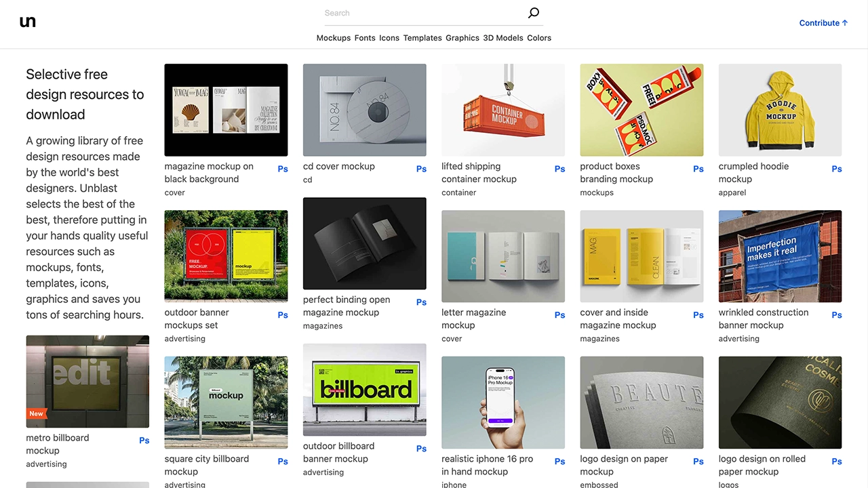Open the Mockups menu item
The image size is (868, 488).
334,38
